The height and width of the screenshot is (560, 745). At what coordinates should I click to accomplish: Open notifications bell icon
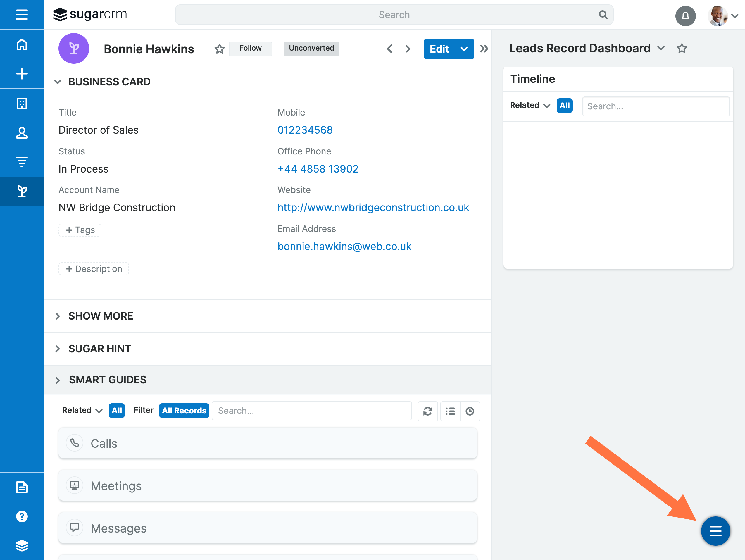685,15
